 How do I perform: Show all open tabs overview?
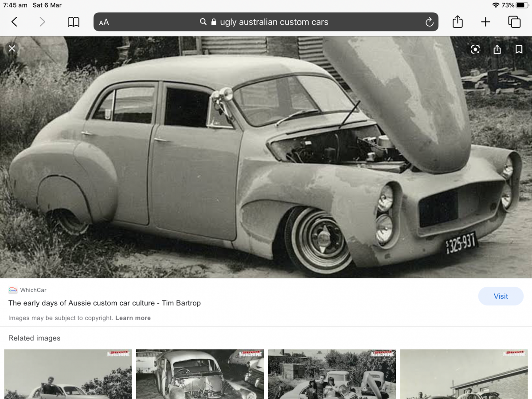[514, 22]
